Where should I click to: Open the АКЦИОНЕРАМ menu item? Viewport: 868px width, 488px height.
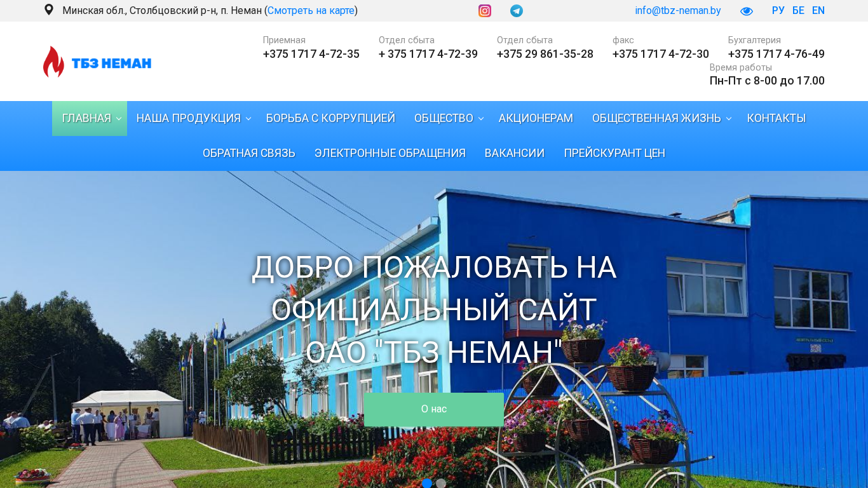[x=536, y=118]
